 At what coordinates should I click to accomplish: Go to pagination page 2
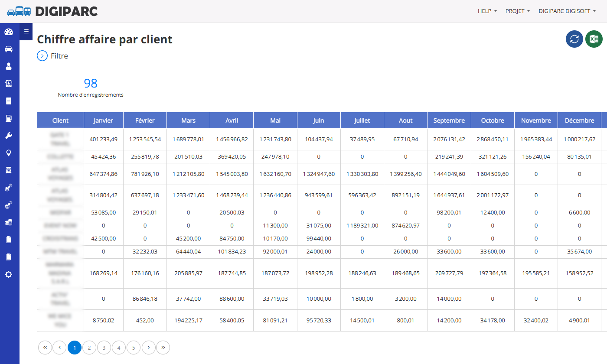(x=89, y=348)
